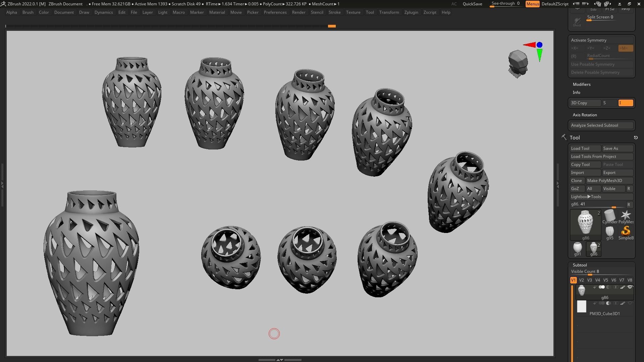Open the Zplugin menu
The image size is (644, 362).
pos(411,12)
